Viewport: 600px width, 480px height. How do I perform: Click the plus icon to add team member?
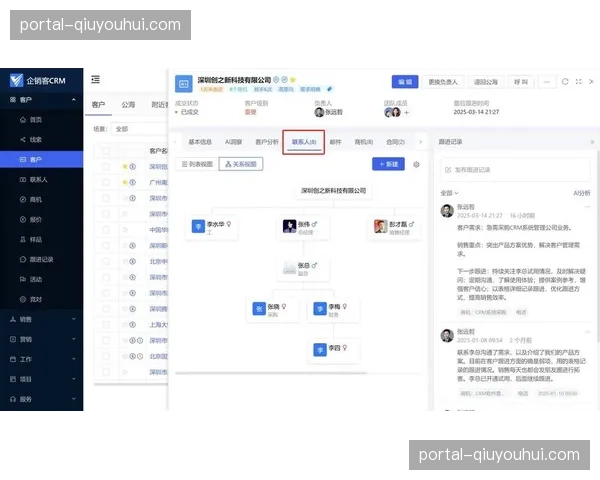pos(406,112)
